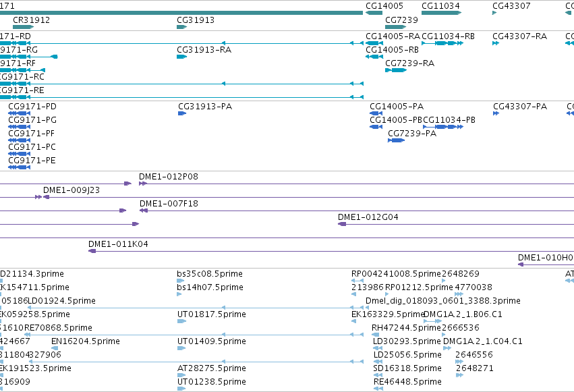574x392 pixels.
Task: Click clone DME1-009J23 label
Action: click(x=71, y=190)
